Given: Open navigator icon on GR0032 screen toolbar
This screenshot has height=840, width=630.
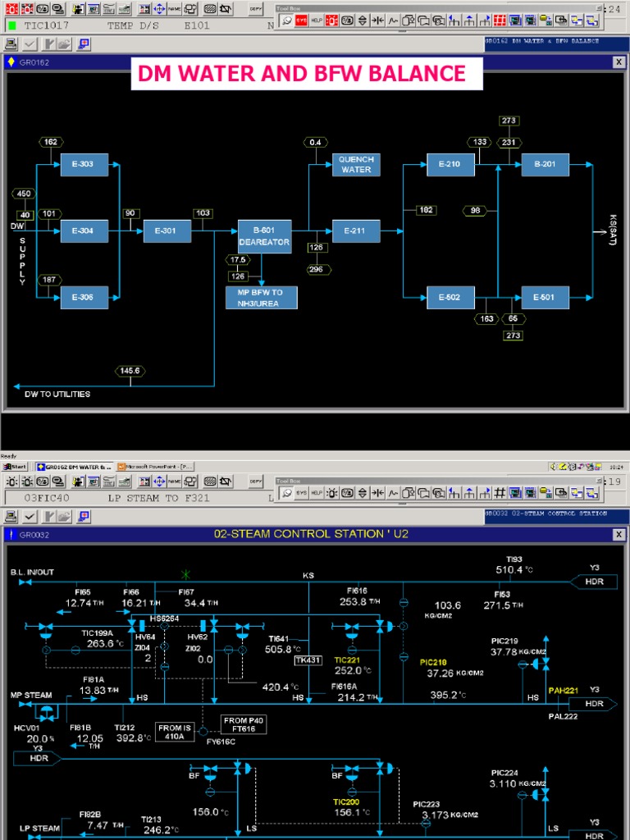Looking at the screenshot, I should tap(159, 481).
